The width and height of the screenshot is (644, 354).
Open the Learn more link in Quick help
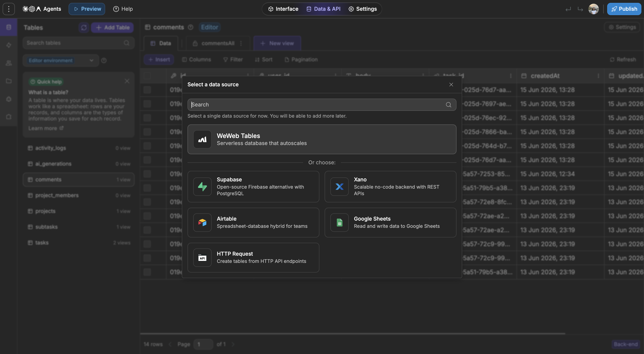[x=46, y=128]
